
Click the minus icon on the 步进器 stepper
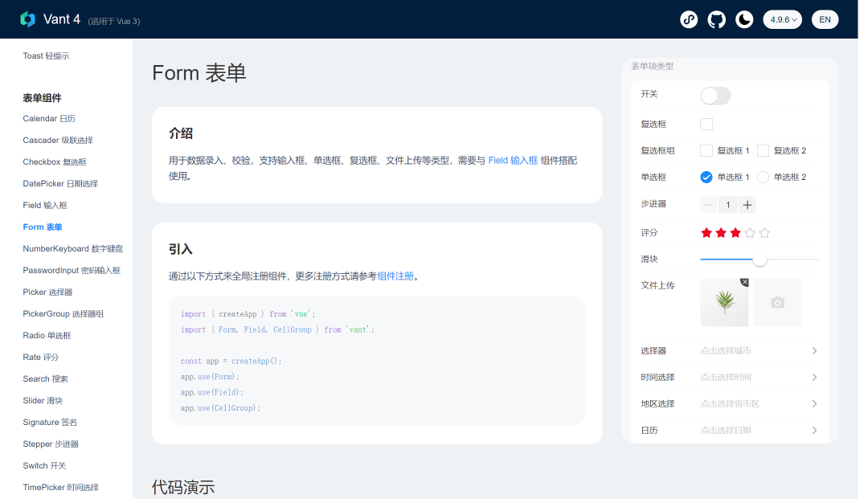point(708,204)
